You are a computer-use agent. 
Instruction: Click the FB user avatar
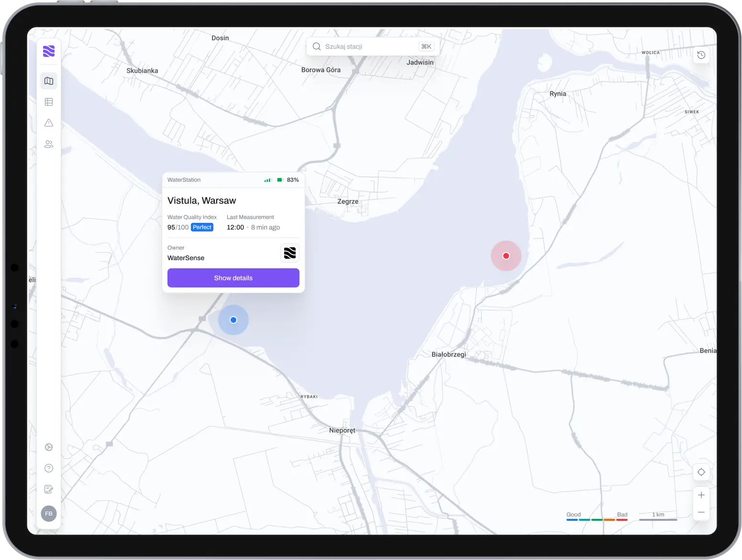(49, 514)
